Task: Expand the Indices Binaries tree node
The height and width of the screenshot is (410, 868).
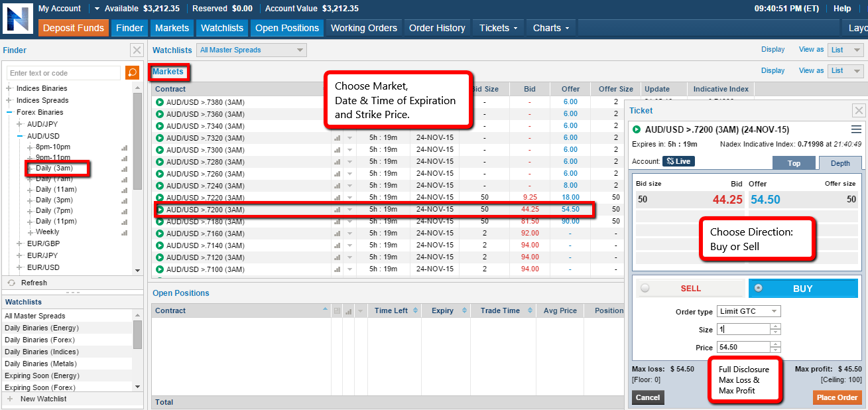Action: [9, 88]
